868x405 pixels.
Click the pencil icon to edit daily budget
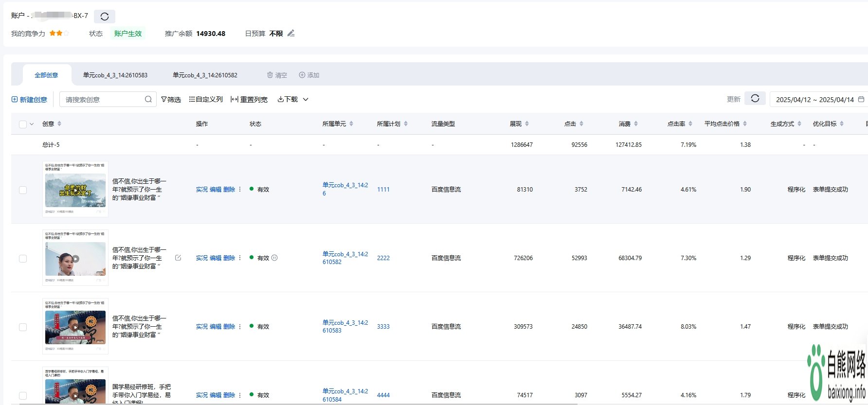click(x=291, y=34)
